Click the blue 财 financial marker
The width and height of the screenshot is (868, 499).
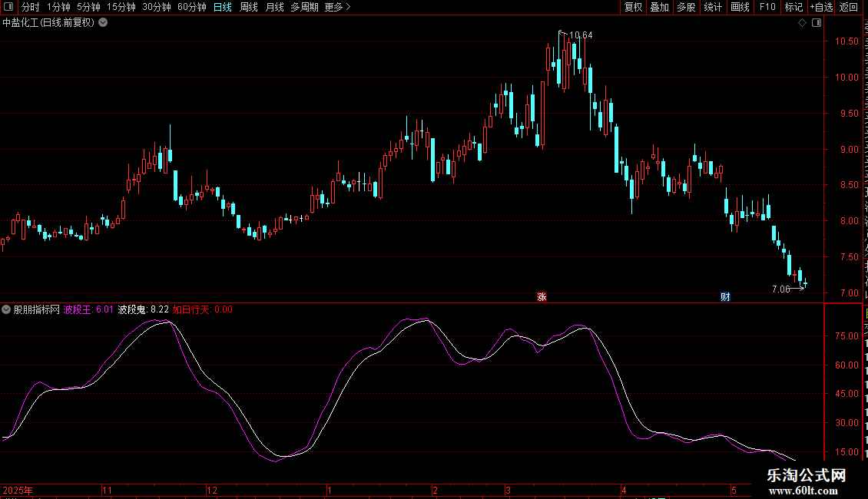tap(725, 297)
